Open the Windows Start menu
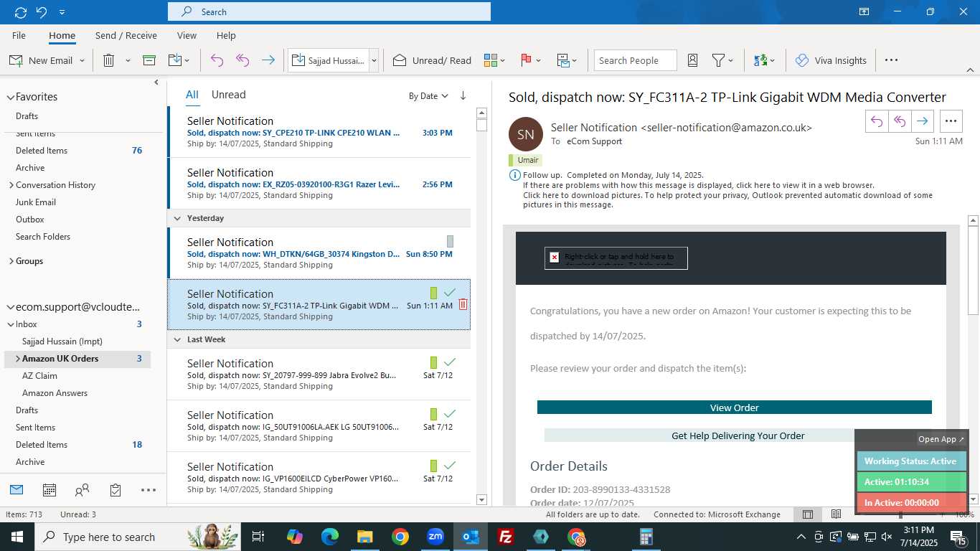 (17, 537)
